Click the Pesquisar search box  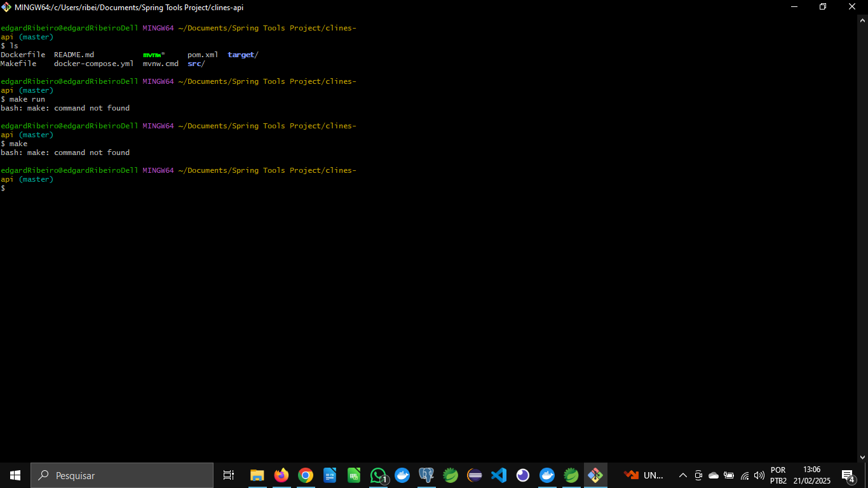click(x=122, y=475)
